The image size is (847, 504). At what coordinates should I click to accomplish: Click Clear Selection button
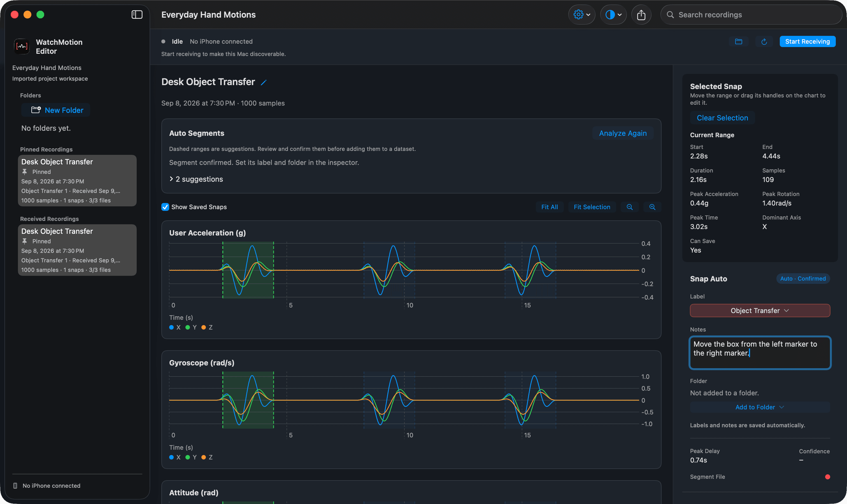tap(722, 118)
